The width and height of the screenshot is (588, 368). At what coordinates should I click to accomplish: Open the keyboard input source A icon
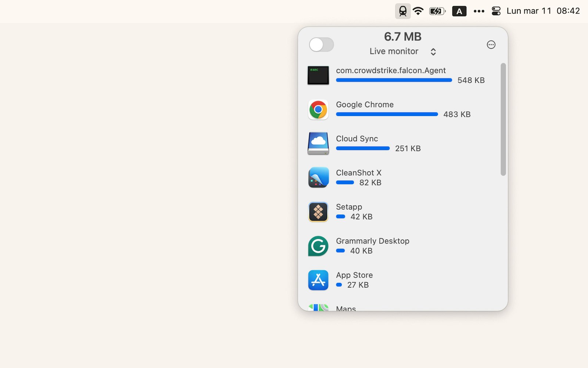tap(459, 11)
